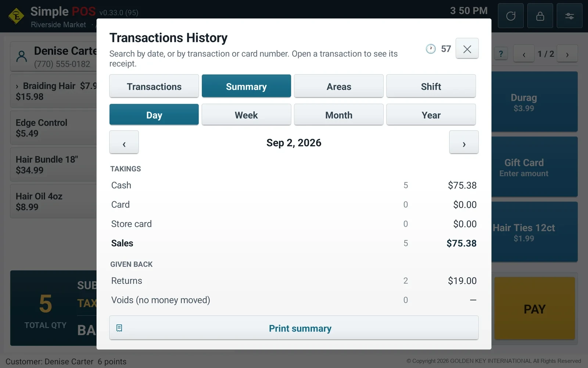Show the previous day before Sep 2, 2026

click(124, 142)
